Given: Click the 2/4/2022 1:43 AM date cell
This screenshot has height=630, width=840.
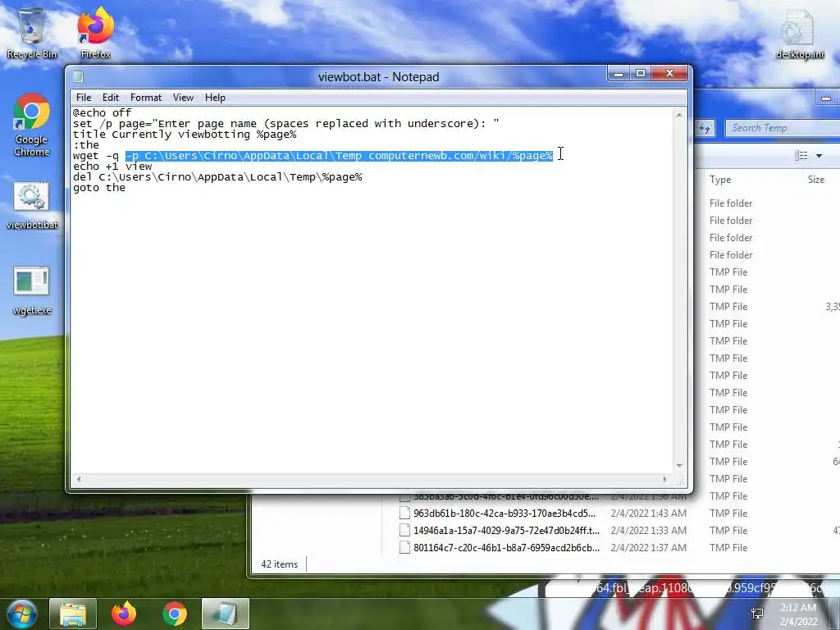Looking at the screenshot, I should [x=648, y=514].
